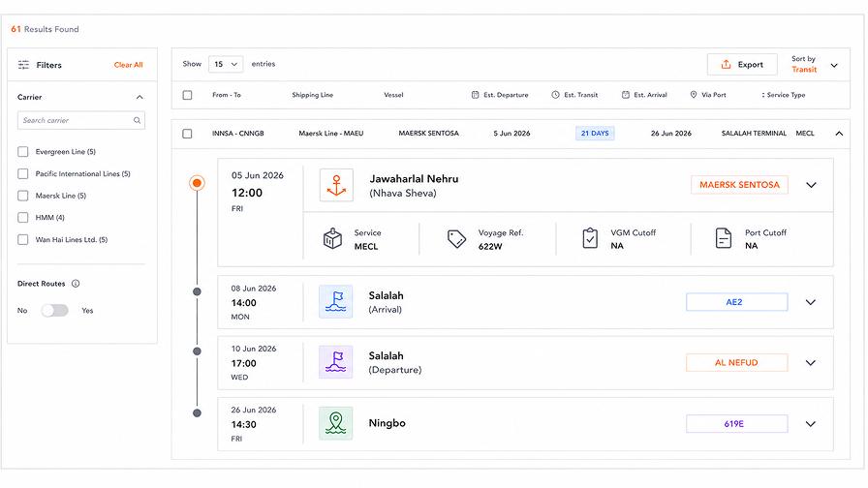Click the Filters sliders icon
868x488 pixels.
(x=23, y=65)
